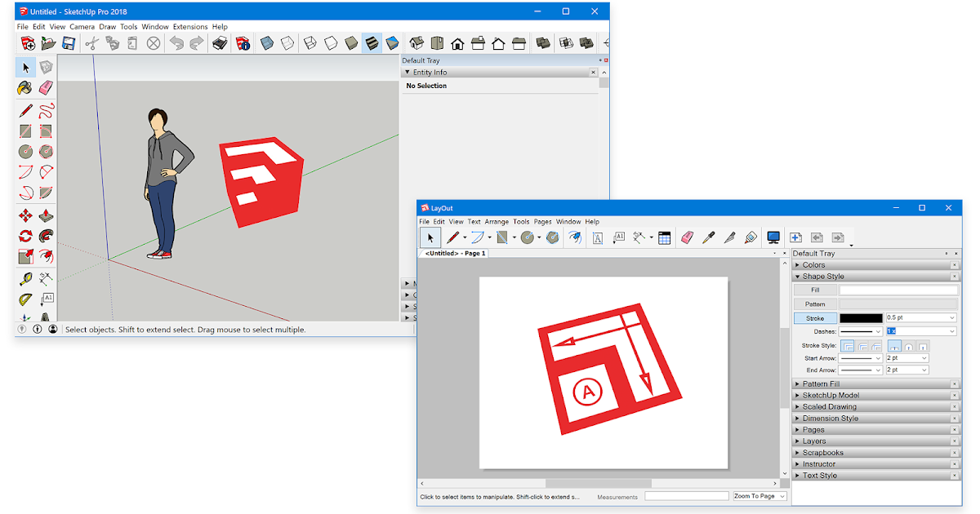
Task: Select the Scale tool in SketchUp
Action: 26,257
